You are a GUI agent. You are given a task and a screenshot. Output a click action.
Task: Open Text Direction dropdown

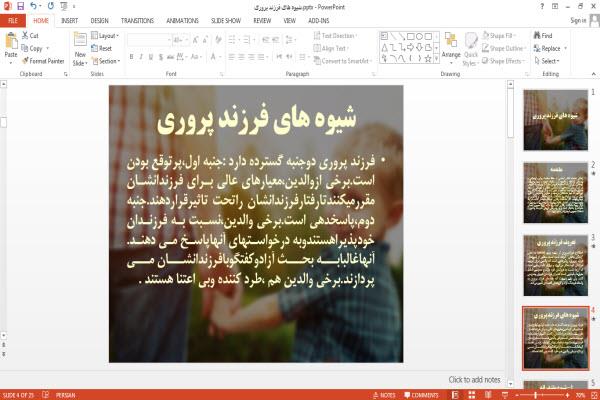(336, 36)
